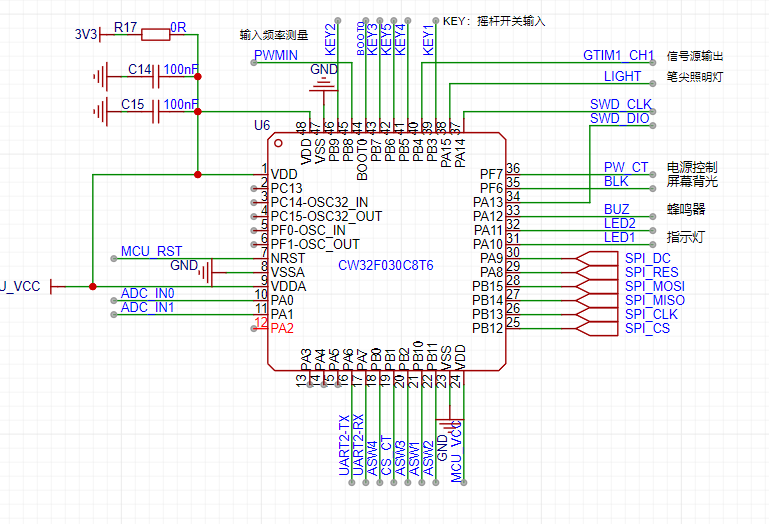Select the LED2 net label

click(x=619, y=223)
